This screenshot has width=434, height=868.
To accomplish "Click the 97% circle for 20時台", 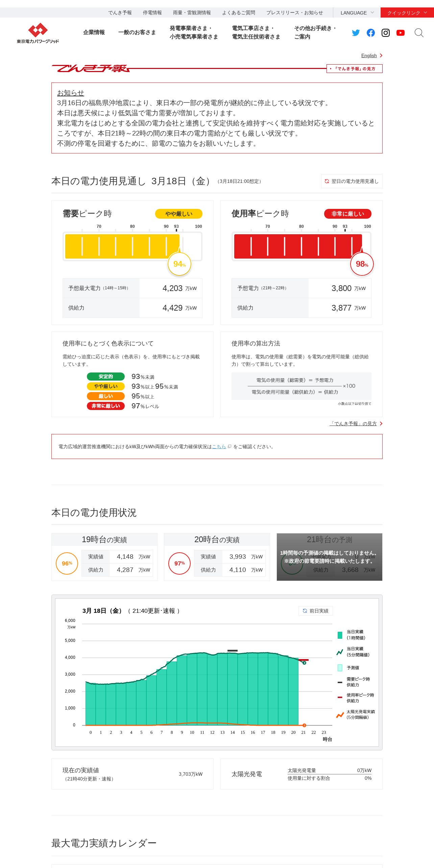I will (x=179, y=563).
